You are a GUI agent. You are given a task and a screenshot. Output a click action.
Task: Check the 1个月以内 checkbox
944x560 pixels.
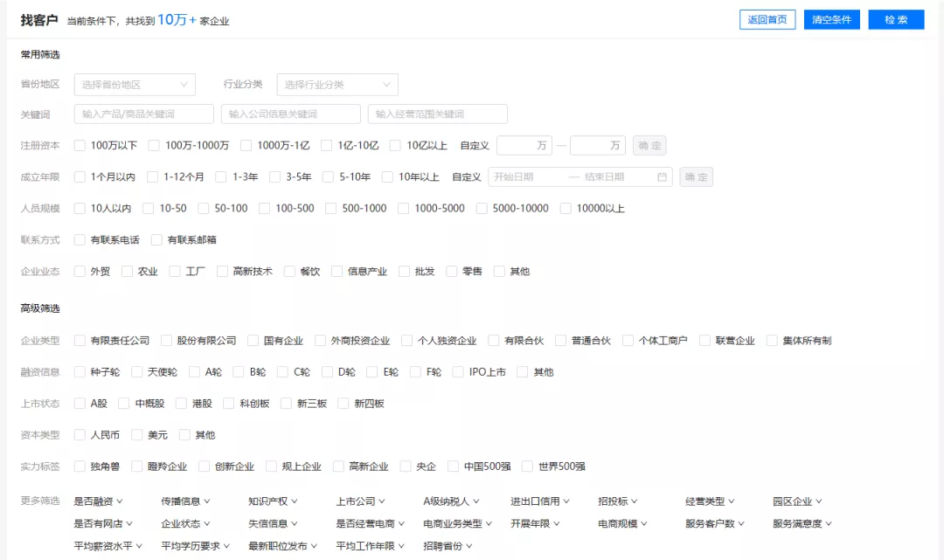click(x=80, y=176)
